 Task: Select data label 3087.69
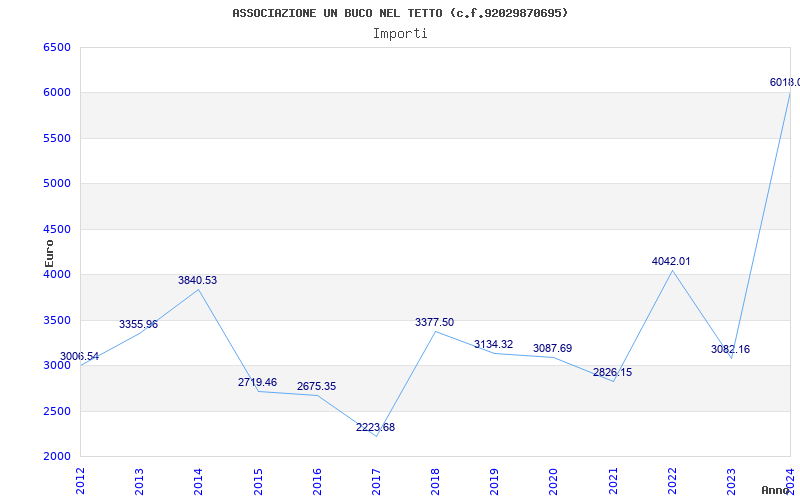[553, 348]
